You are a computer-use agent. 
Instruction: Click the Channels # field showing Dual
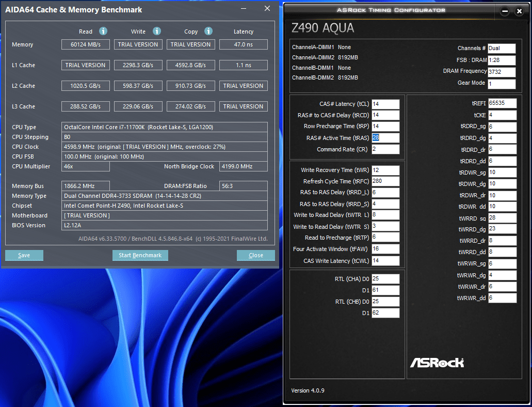[502, 48]
